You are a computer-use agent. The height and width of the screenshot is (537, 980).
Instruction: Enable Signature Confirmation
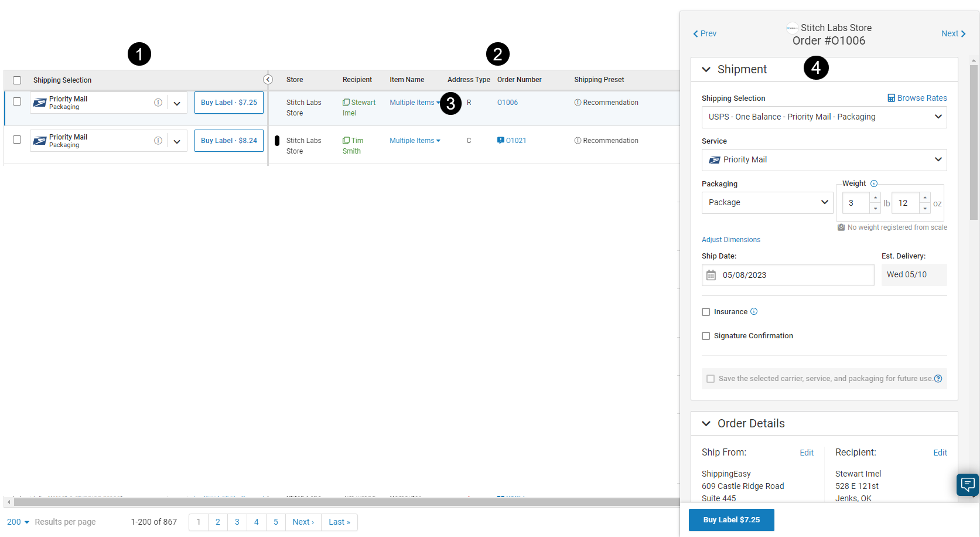pyautogui.click(x=706, y=336)
